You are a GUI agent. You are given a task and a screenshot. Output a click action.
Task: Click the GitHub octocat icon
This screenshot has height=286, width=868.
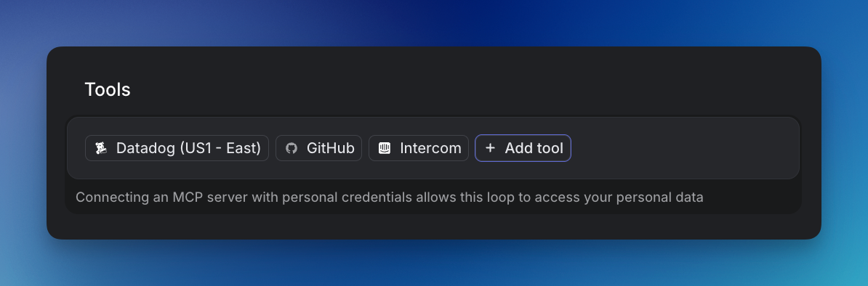(x=292, y=148)
